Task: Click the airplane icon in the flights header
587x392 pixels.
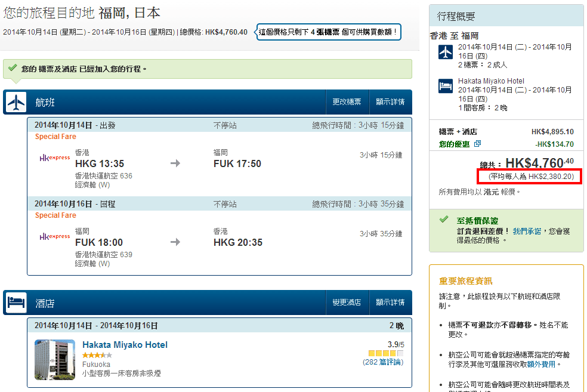Action: click(x=16, y=103)
